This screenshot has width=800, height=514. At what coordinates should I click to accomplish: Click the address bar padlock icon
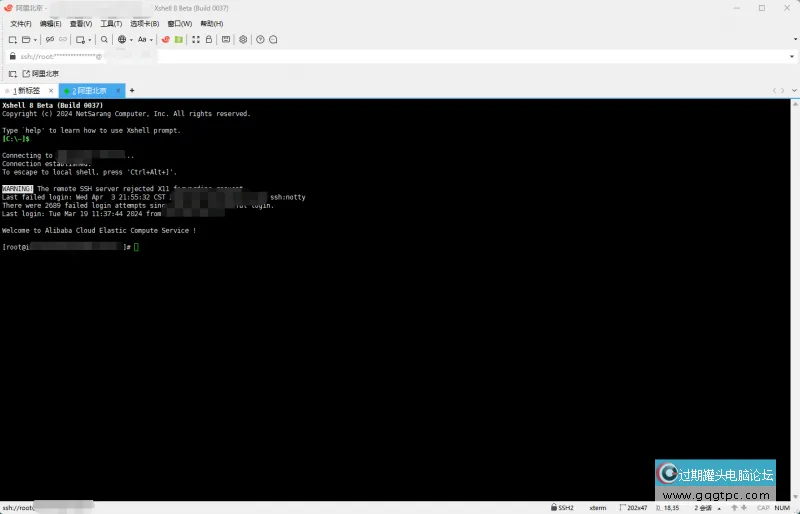click(x=13, y=56)
